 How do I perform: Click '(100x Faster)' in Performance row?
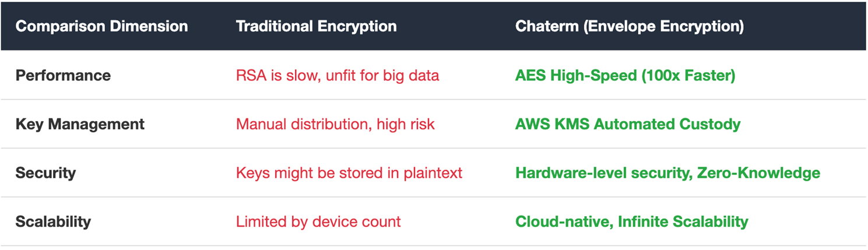(688, 76)
